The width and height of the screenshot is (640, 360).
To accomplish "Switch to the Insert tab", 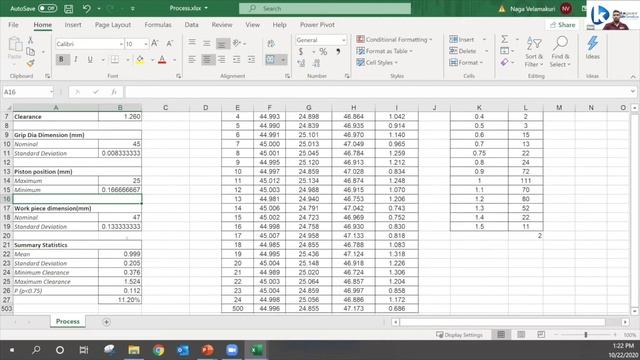I will [x=73, y=25].
